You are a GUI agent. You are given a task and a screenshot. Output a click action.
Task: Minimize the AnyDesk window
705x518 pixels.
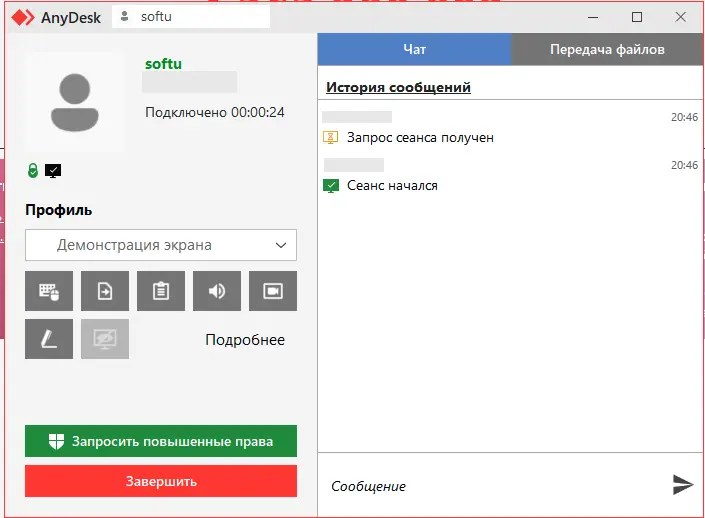(x=593, y=18)
